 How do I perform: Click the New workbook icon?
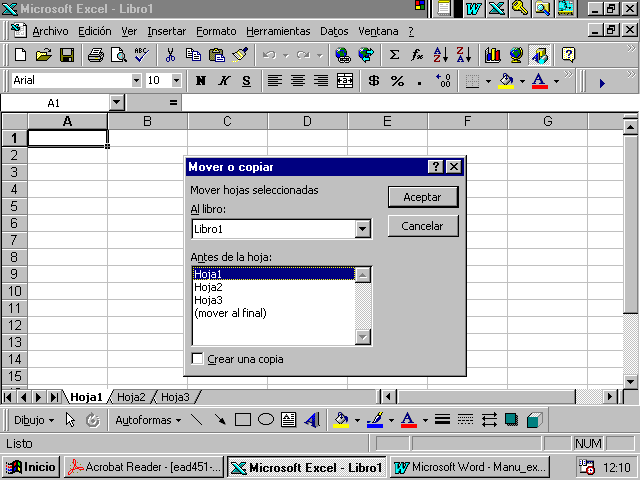(20, 55)
